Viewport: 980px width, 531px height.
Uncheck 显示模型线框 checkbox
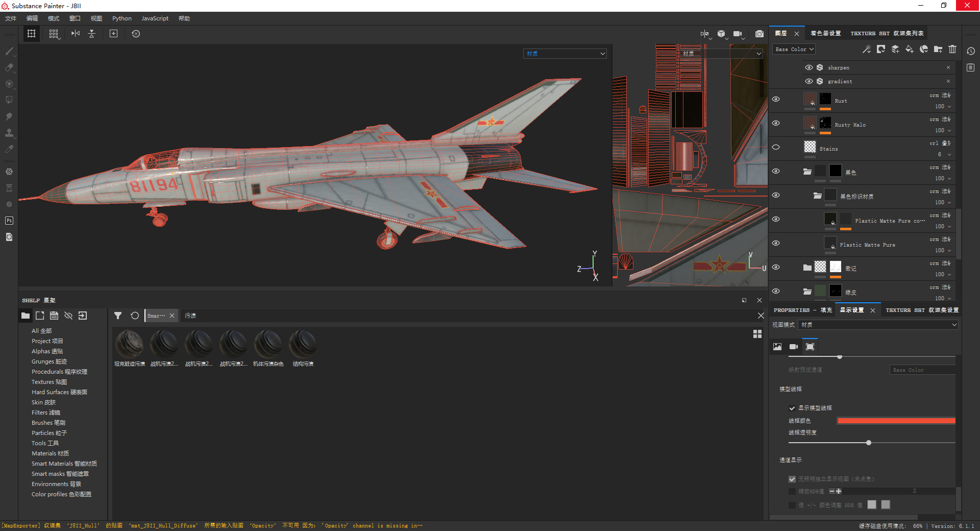(x=792, y=408)
